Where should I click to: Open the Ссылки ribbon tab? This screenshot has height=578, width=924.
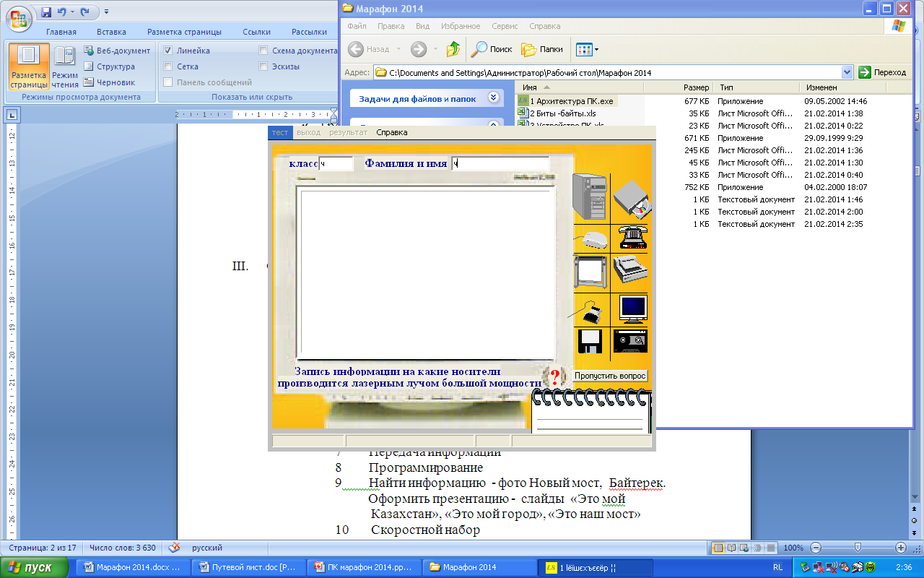(256, 32)
